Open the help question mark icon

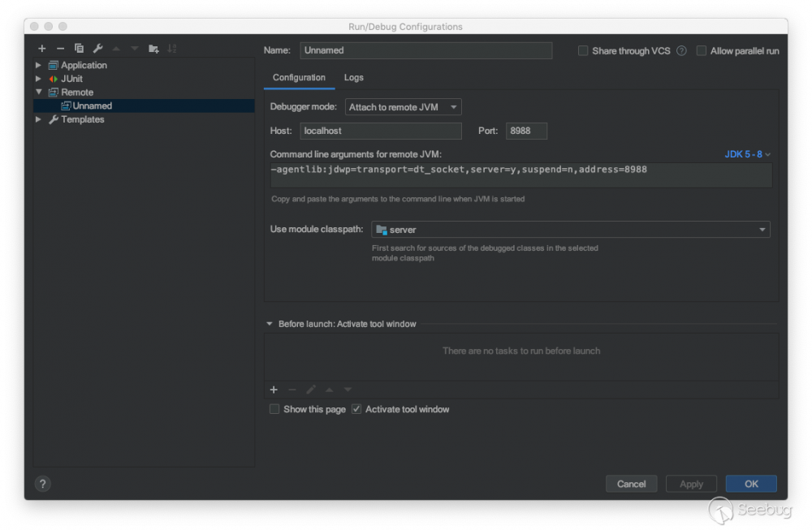(x=43, y=483)
